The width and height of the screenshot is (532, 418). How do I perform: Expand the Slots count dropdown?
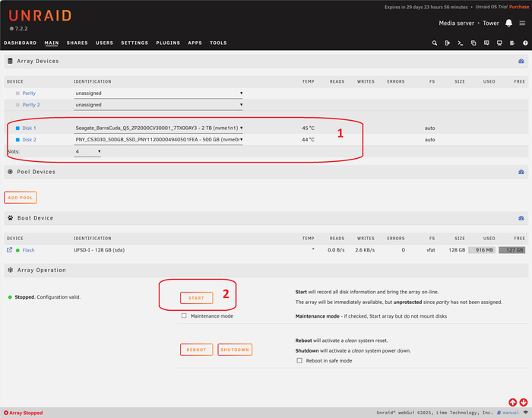pos(87,152)
